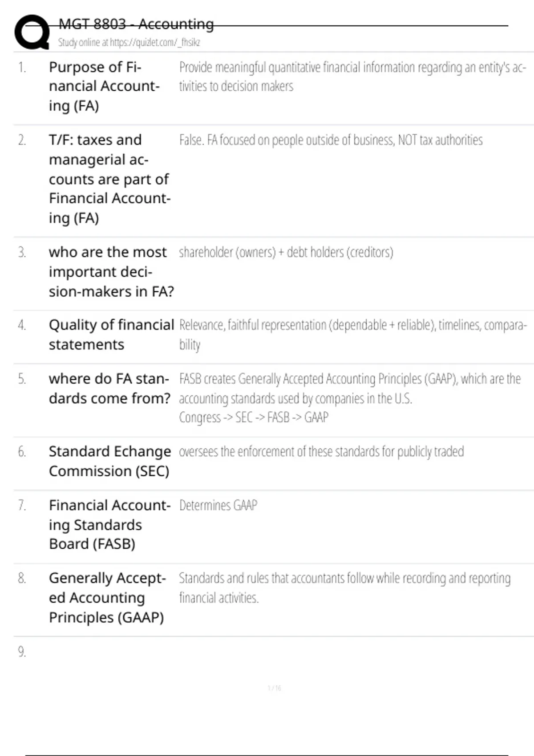Click the Relevance, faithful representation definition

(x=352, y=334)
